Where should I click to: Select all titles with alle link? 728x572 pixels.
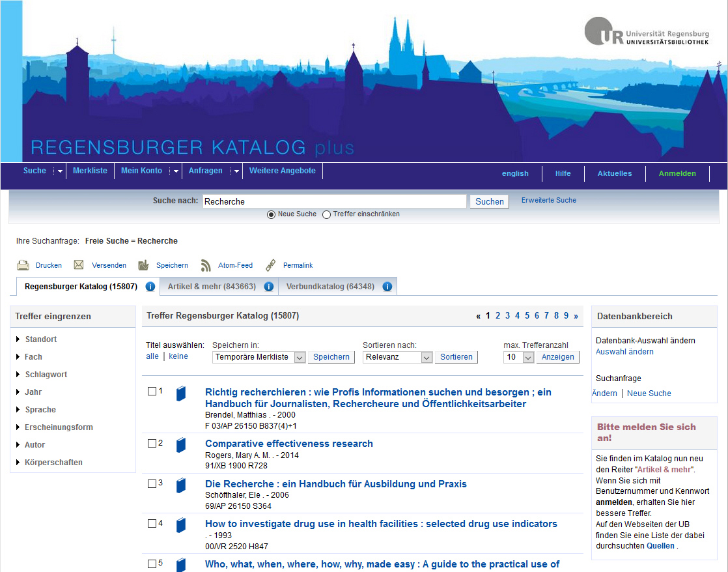(152, 356)
